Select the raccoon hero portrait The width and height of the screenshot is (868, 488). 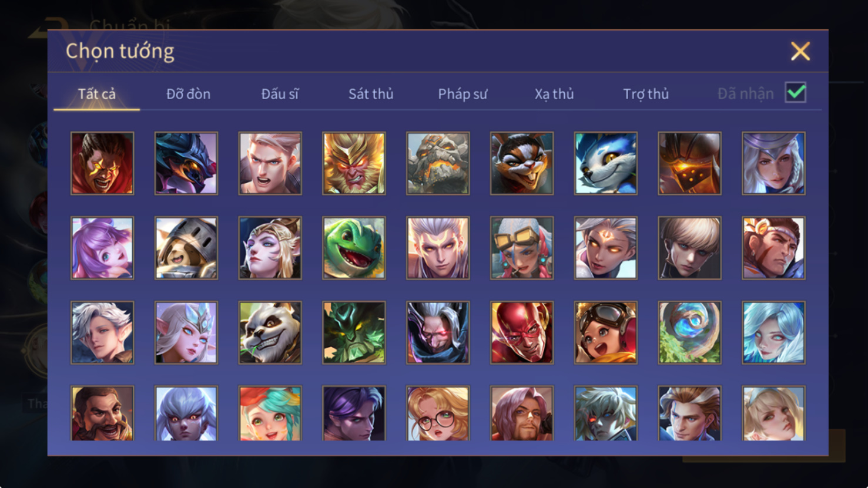coord(522,163)
